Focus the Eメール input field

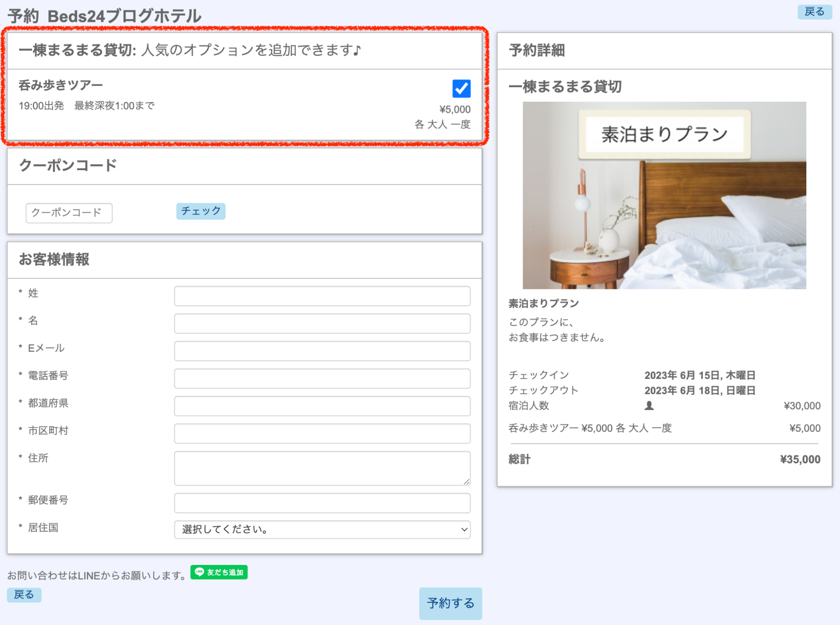[322, 351]
